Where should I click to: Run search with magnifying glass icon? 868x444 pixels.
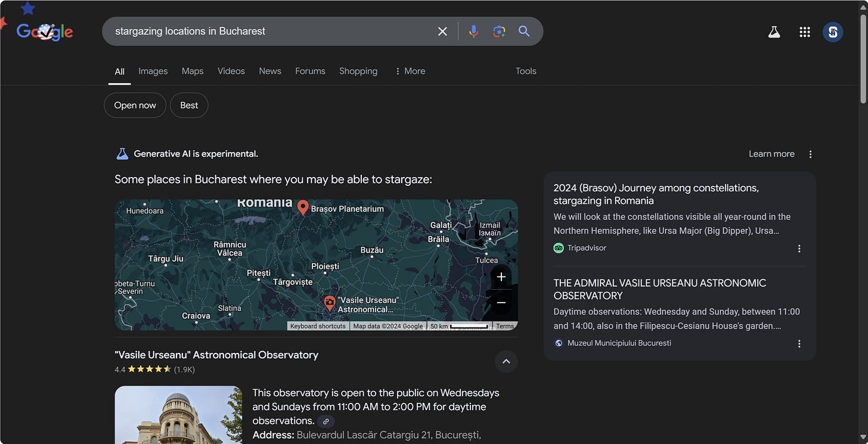click(524, 31)
